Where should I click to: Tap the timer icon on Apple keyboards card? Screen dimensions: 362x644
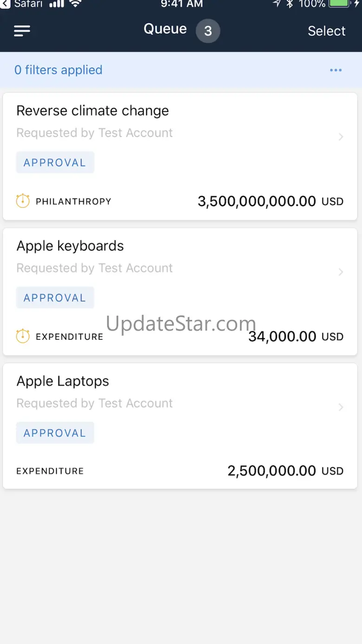[x=23, y=336]
